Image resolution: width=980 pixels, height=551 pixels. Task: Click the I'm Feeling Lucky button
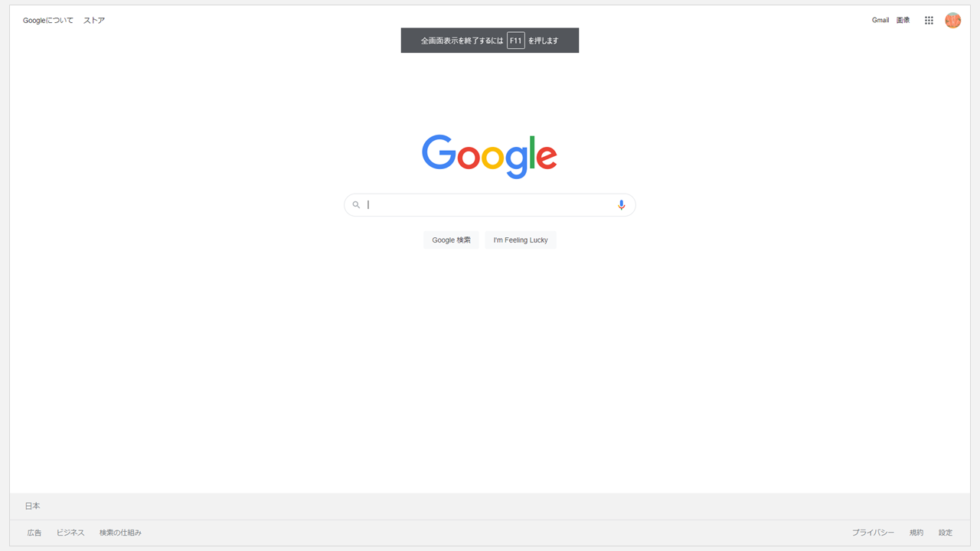tap(521, 240)
